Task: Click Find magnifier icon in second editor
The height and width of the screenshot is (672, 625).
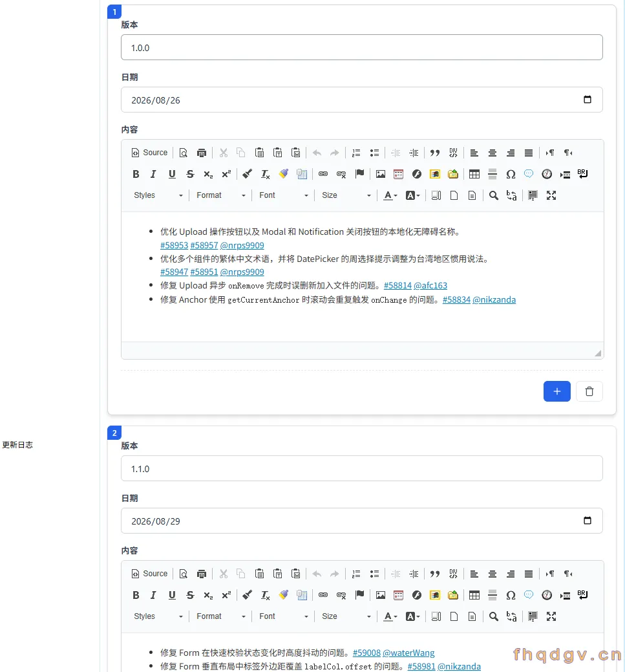Action: pyautogui.click(x=494, y=616)
